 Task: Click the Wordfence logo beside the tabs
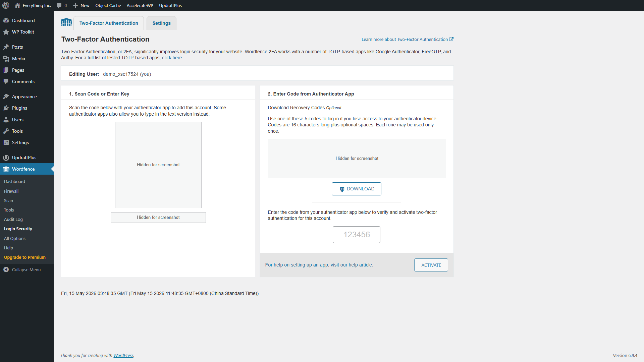pos(66,22)
